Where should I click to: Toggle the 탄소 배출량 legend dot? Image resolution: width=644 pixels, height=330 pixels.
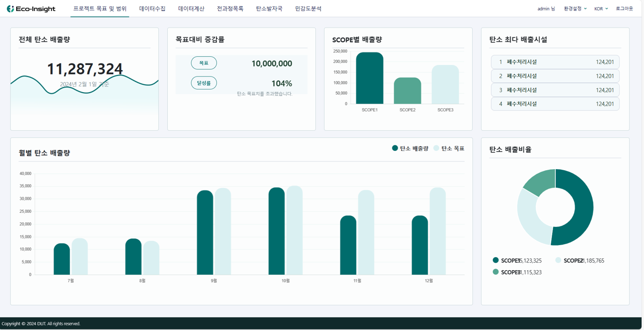(x=395, y=148)
